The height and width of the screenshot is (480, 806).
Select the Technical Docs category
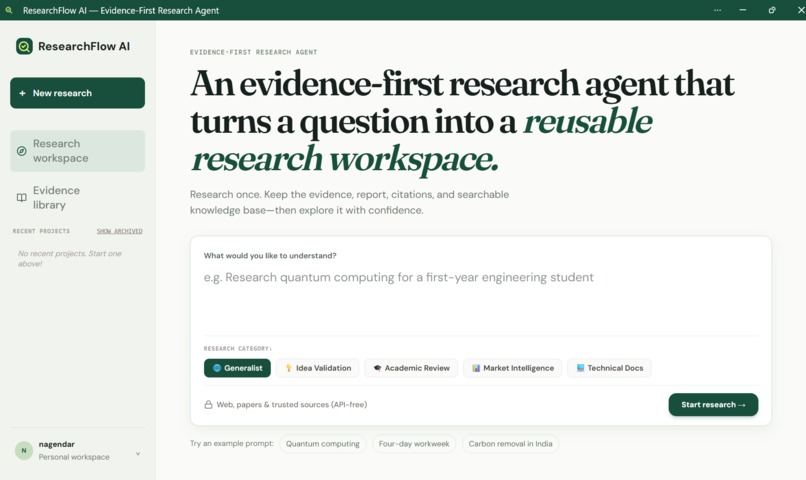coord(610,368)
